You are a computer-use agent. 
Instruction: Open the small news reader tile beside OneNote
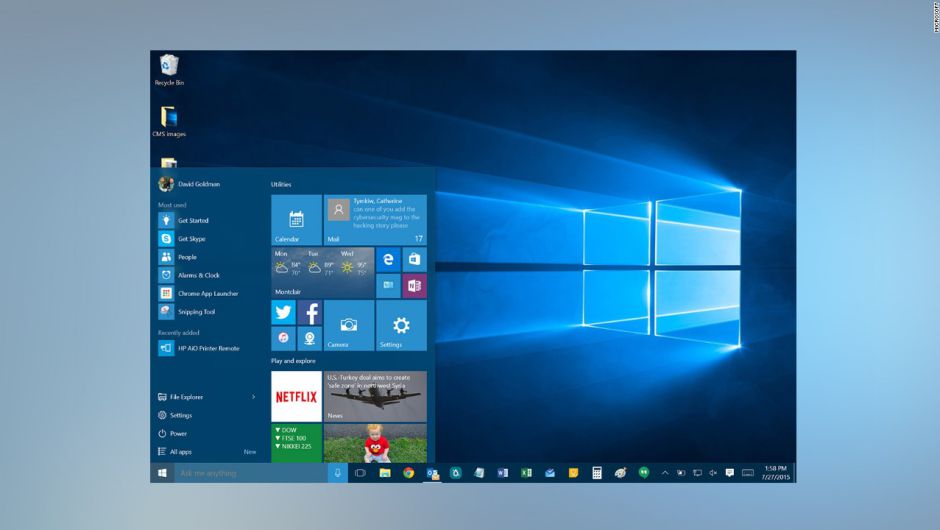388,286
